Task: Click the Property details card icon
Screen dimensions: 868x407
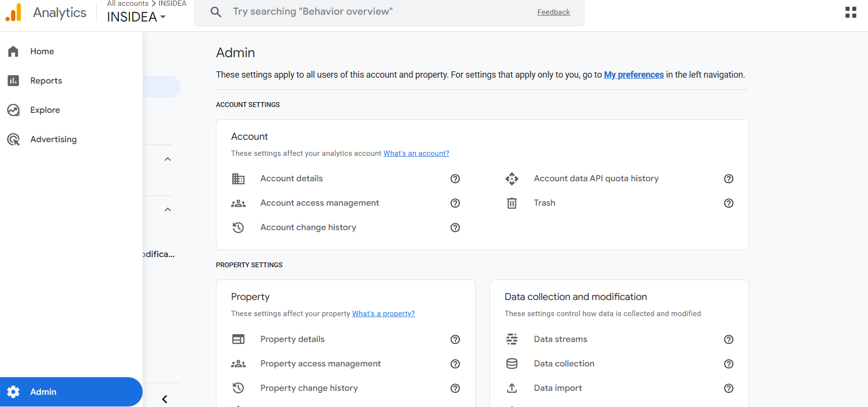Action: (x=238, y=339)
